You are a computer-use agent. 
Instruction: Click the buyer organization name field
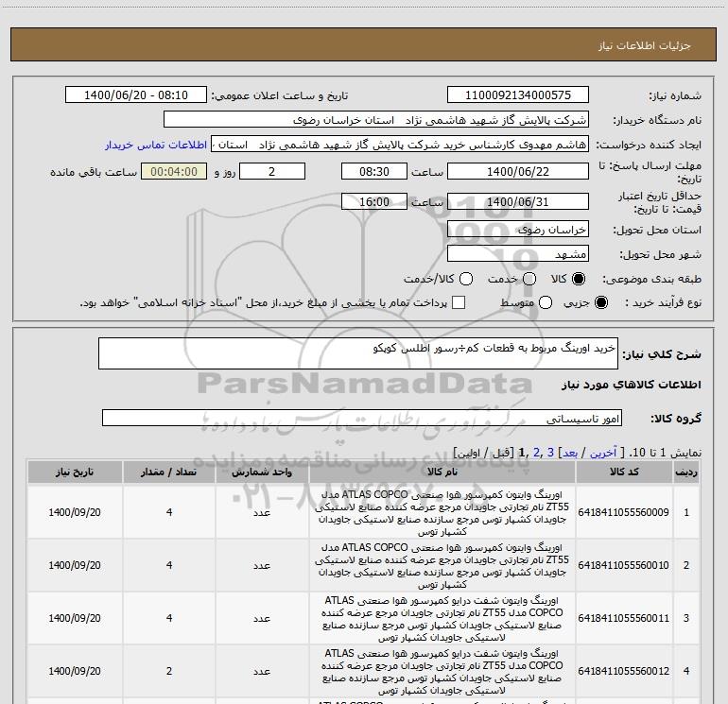(375, 120)
